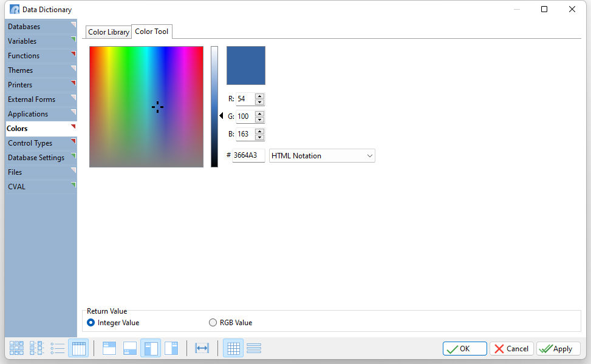Toggle grid lines display icon

coord(233,348)
